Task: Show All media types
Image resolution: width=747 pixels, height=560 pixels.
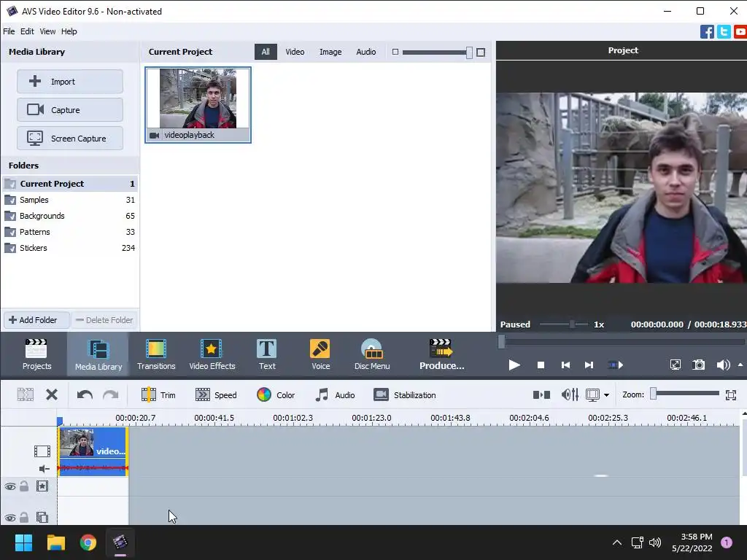Action: (x=266, y=52)
